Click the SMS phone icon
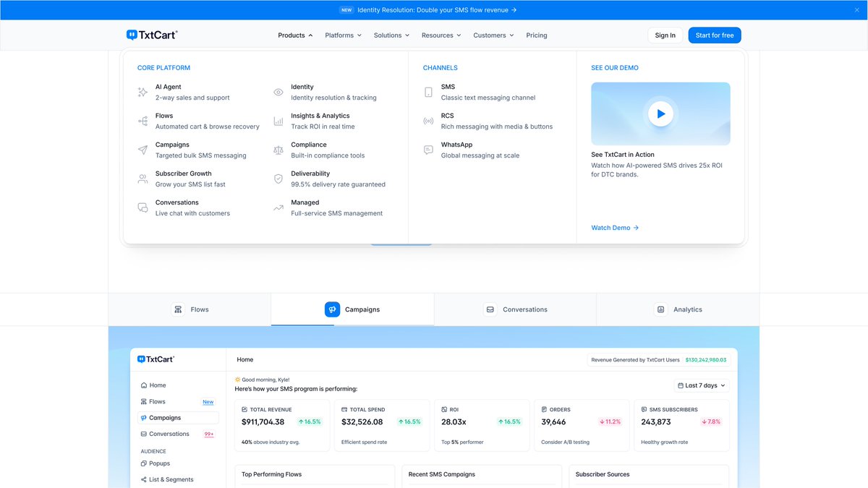Viewport: 868px width, 488px height. point(428,93)
